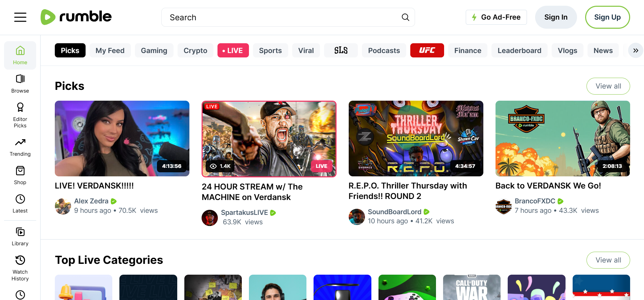Switch to Podcasts tab

click(384, 50)
